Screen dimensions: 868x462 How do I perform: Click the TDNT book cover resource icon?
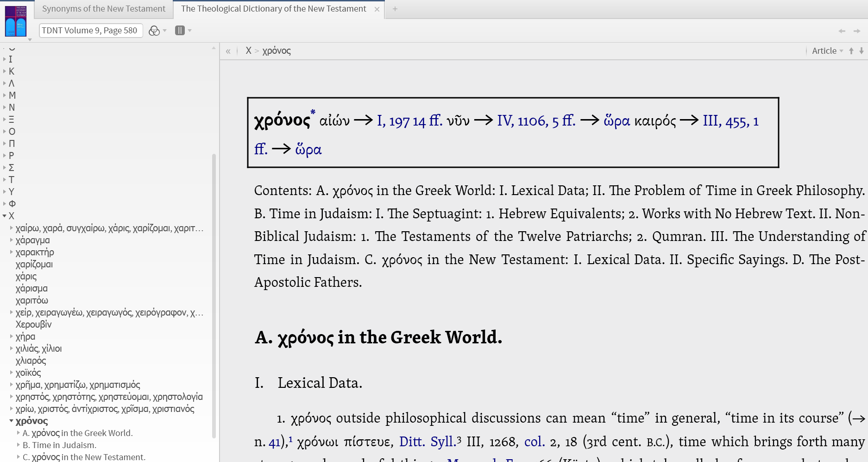coord(16,21)
